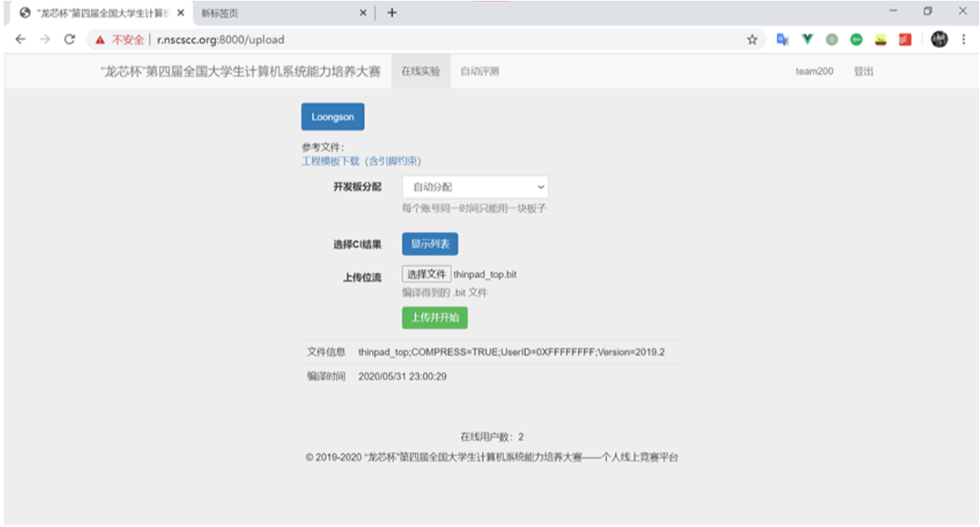The image size is (980, 527).
Task: Go back to the previous page
Action: (20, 40)
